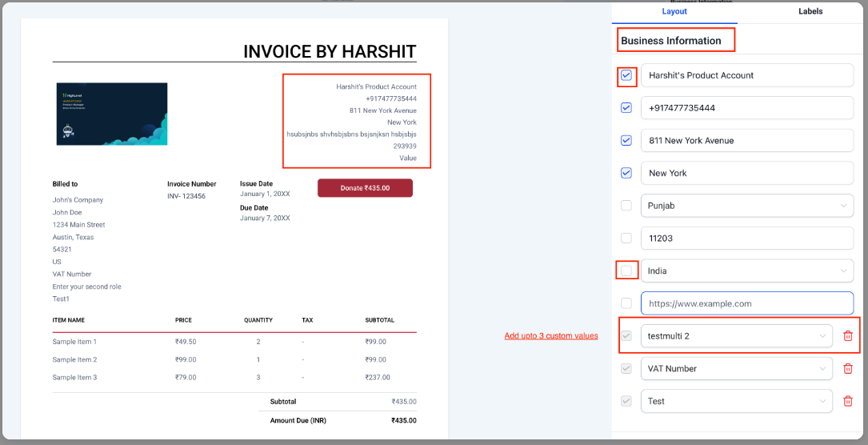This screenshot has width=868, height=445.
Task: Toggle the testmulti 2 checkbox
Action: click(x=626, y=336)
